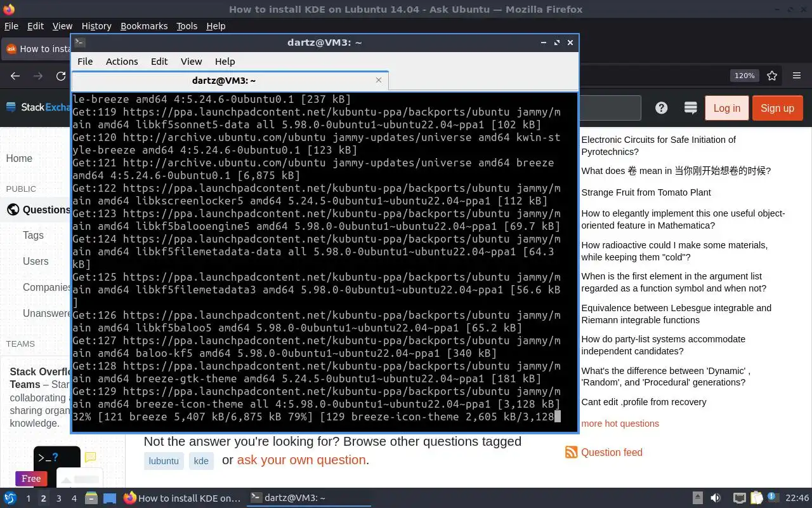
Task: Open Unanswered in left sidebar
Action: coord(46,313)
